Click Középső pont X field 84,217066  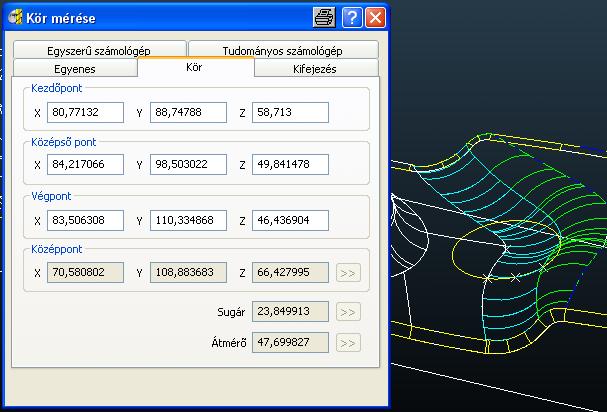[x=85, y=164]
